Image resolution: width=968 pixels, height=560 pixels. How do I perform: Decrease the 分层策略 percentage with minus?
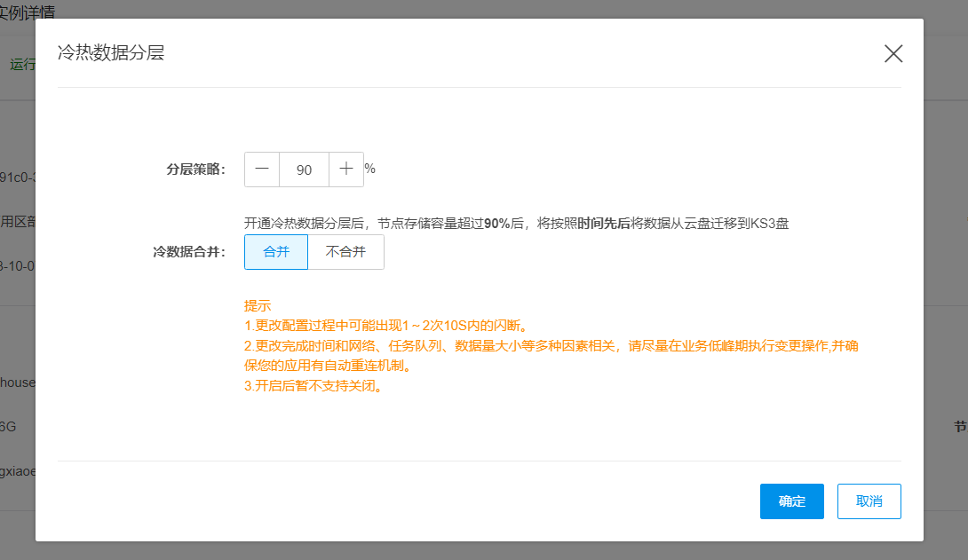tap(262, 169)
